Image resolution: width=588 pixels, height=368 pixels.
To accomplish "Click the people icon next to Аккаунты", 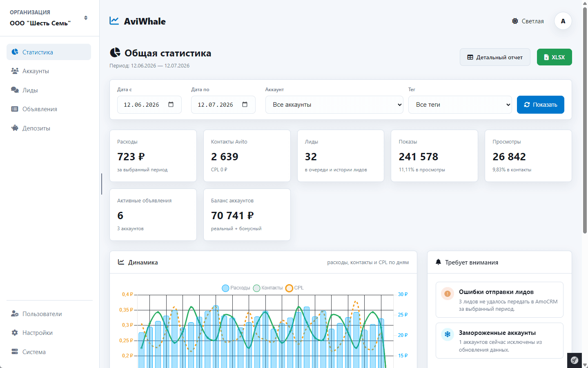I will coord(15,71).
